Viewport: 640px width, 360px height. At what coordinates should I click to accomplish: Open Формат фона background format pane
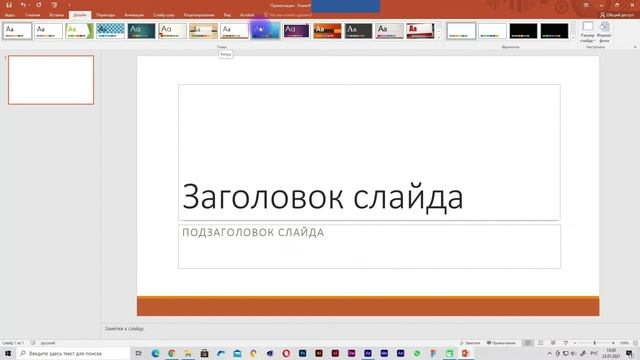(x=604, y=32)
